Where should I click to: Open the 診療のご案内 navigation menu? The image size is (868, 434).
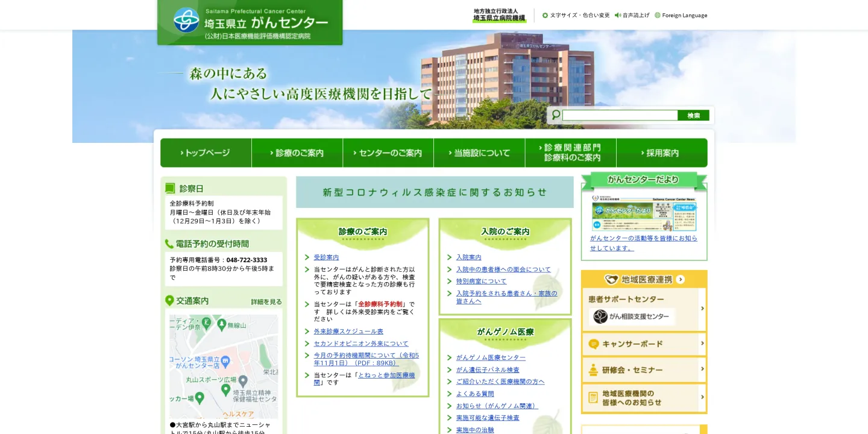(297, 153)
